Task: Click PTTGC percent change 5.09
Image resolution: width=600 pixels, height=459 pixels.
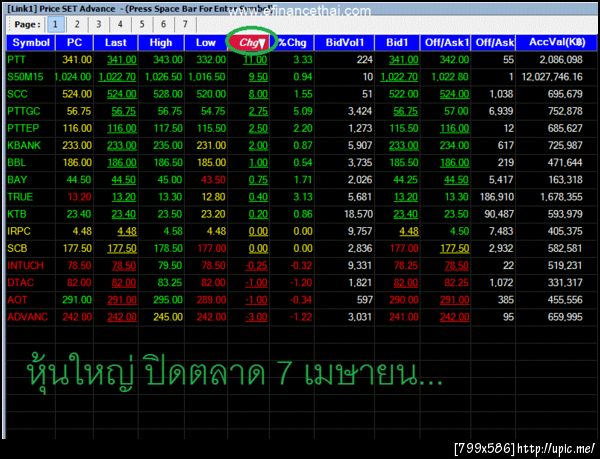Action: 303,111
